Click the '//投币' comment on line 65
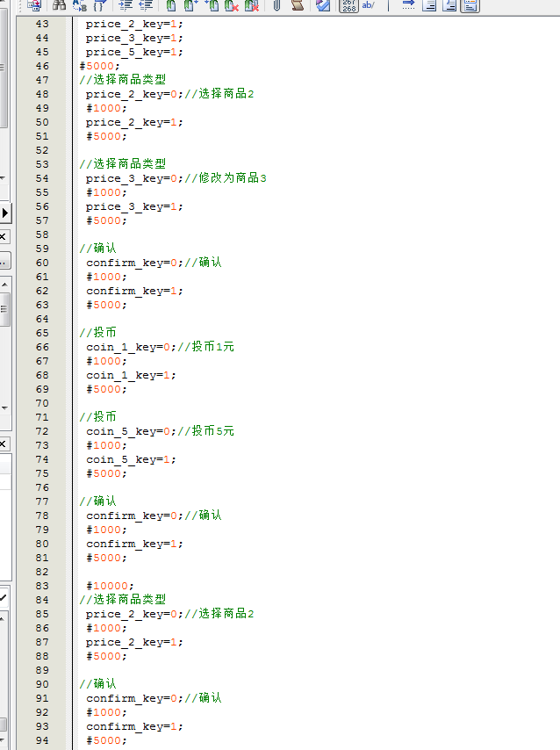 [x=98, y=333]
